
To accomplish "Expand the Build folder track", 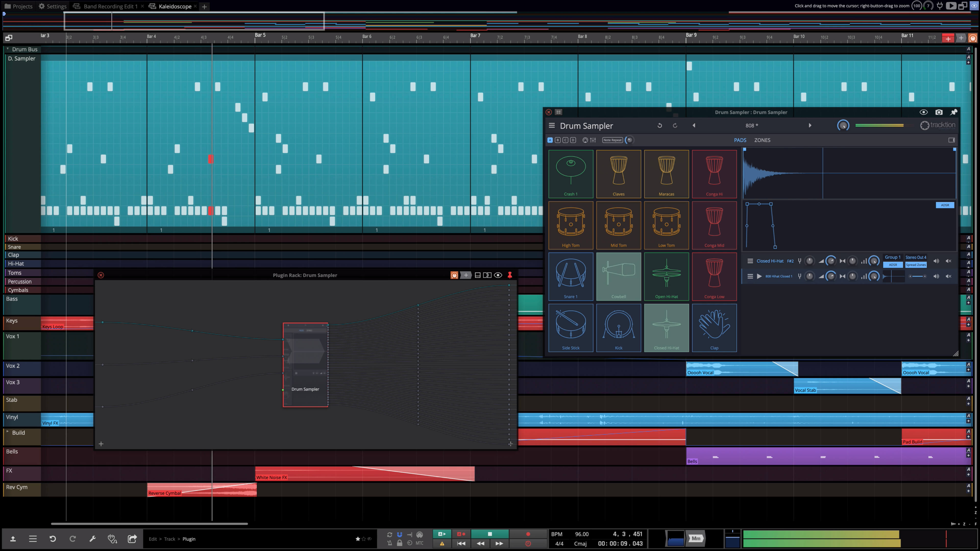I will pyautogui.click(x=8, y=431).
